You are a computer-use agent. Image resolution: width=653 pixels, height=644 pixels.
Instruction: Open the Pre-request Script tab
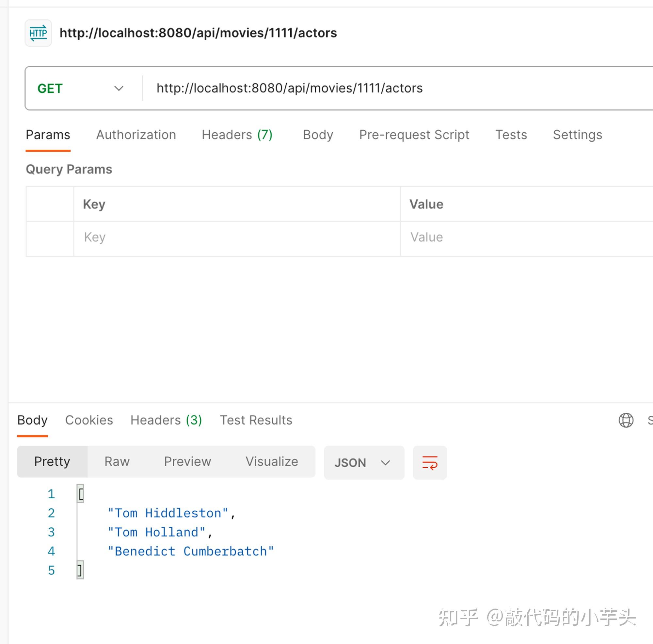pos(414,135)
